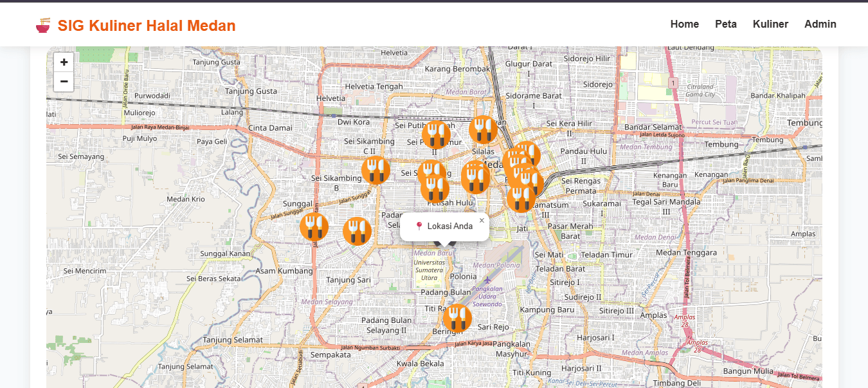Screen dimensions: 868x388
Task: Click restaurant marker below the Sunggal label
Action: pos(314,226)
